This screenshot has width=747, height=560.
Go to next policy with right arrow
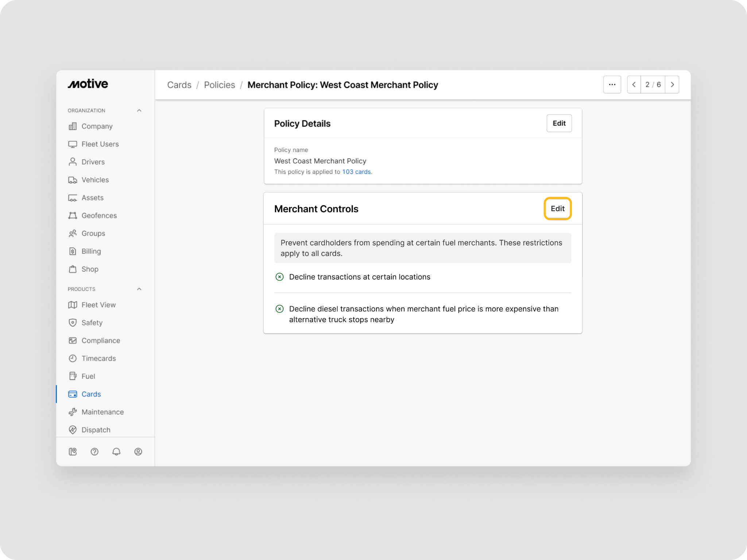click(x=672, y=85)
